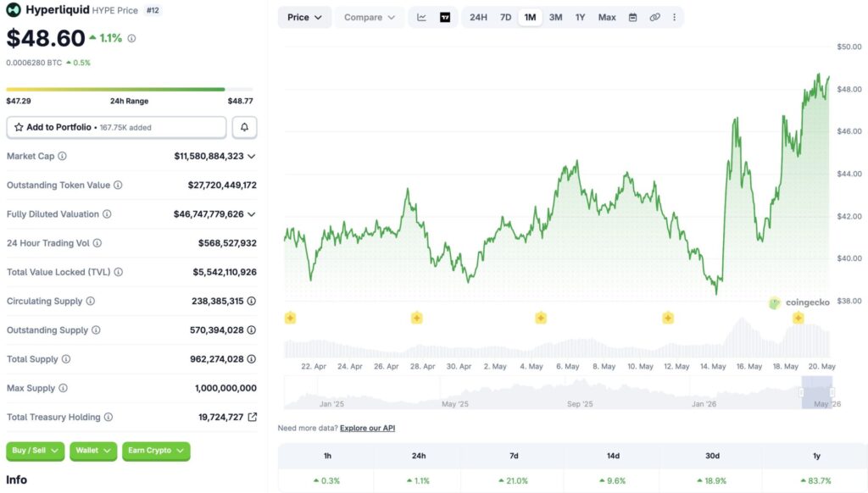Switch to the line chart view icon
This screenshot has height=493, width=868.
pos(422,17)
